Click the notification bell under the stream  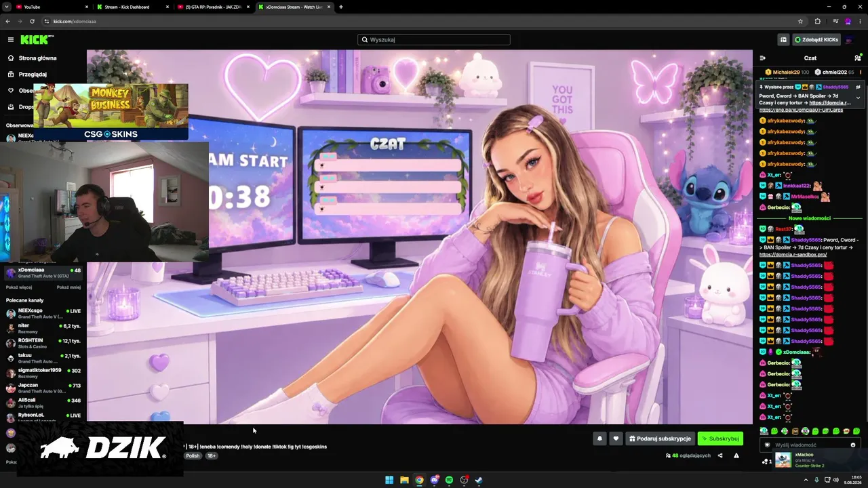coord(599,439)
